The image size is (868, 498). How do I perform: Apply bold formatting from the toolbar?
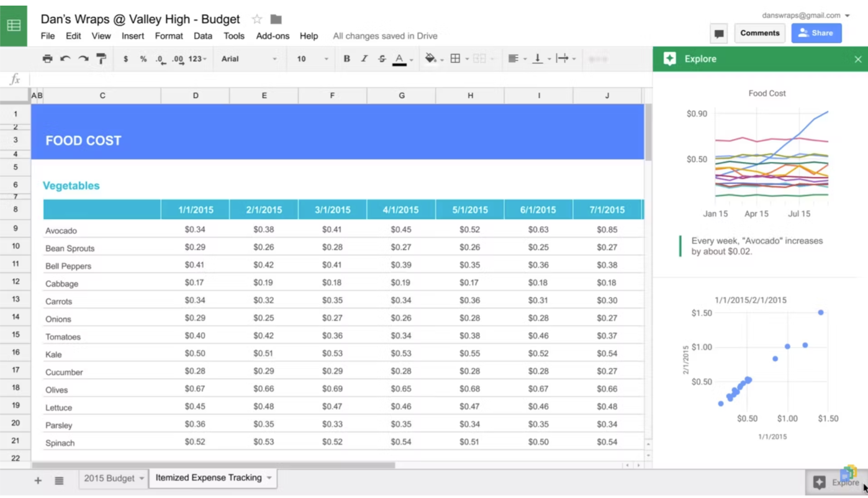[x=346, y=58]
